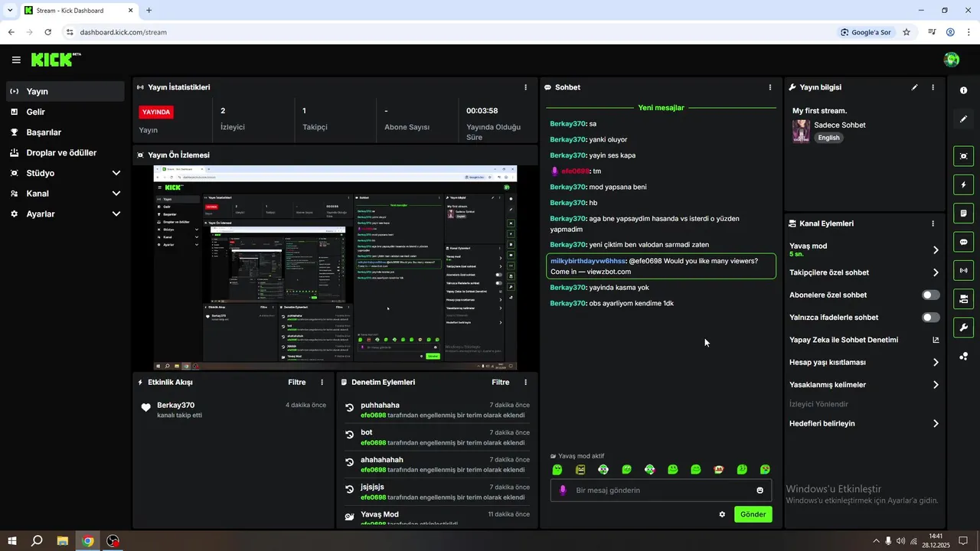Bookmark this page with star icon

(x=906, y=32)
